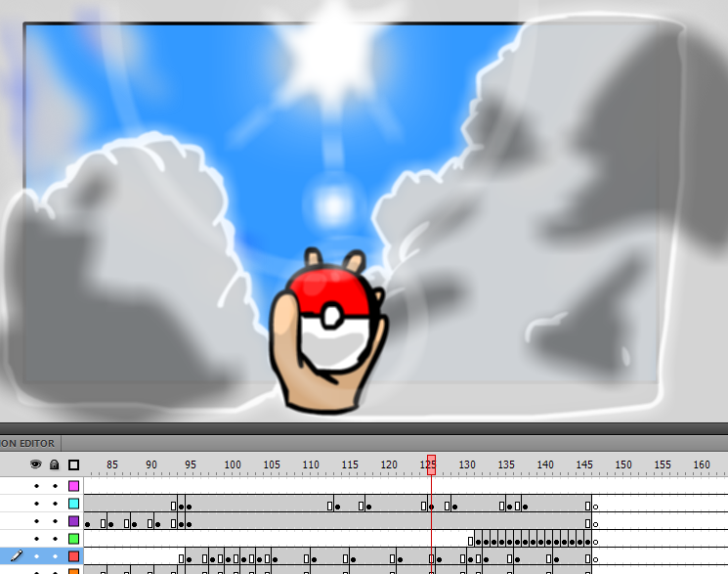728x574 pixels.
Task: Select the red layer keyframe near frame 142
Action: point(556,559)
